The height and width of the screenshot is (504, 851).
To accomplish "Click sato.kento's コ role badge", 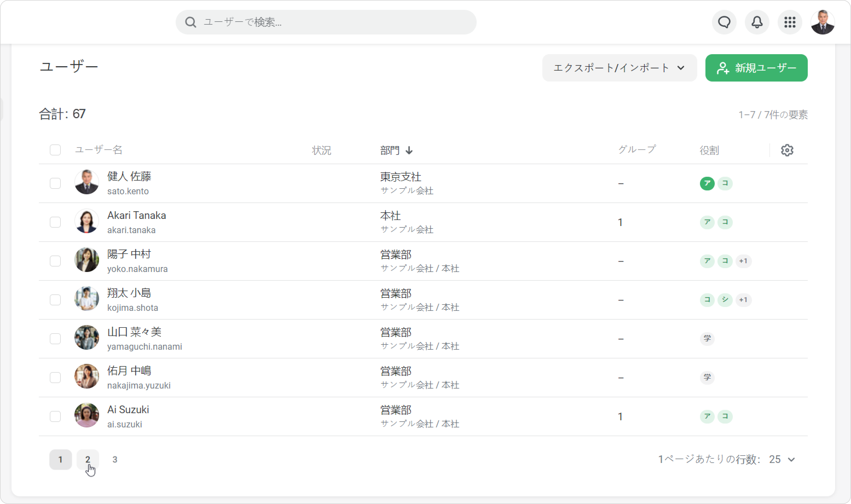I will (x=725, y=183).
